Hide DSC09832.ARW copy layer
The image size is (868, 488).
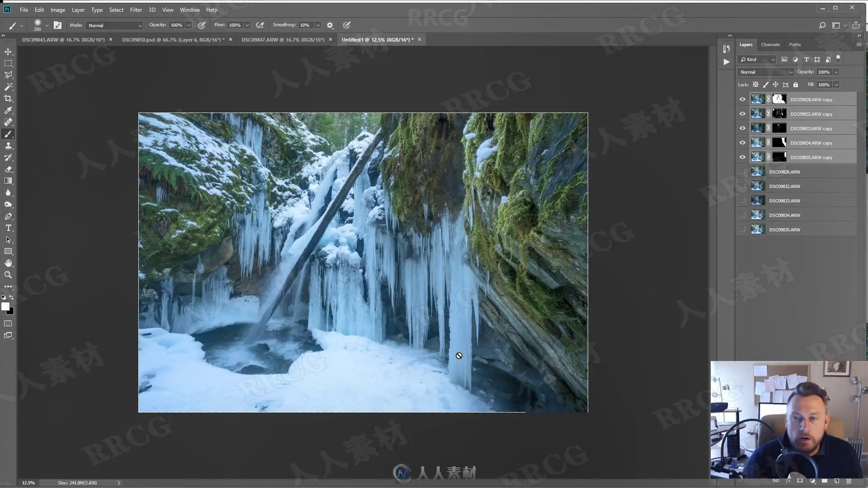[742, 114]
